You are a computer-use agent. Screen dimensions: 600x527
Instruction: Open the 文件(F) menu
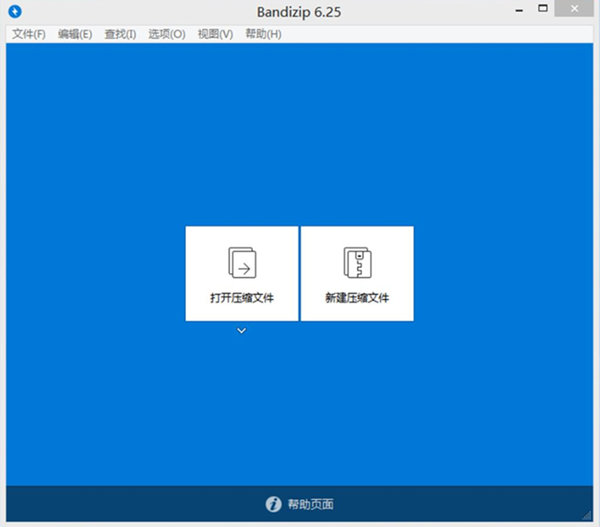coord(29,34)
